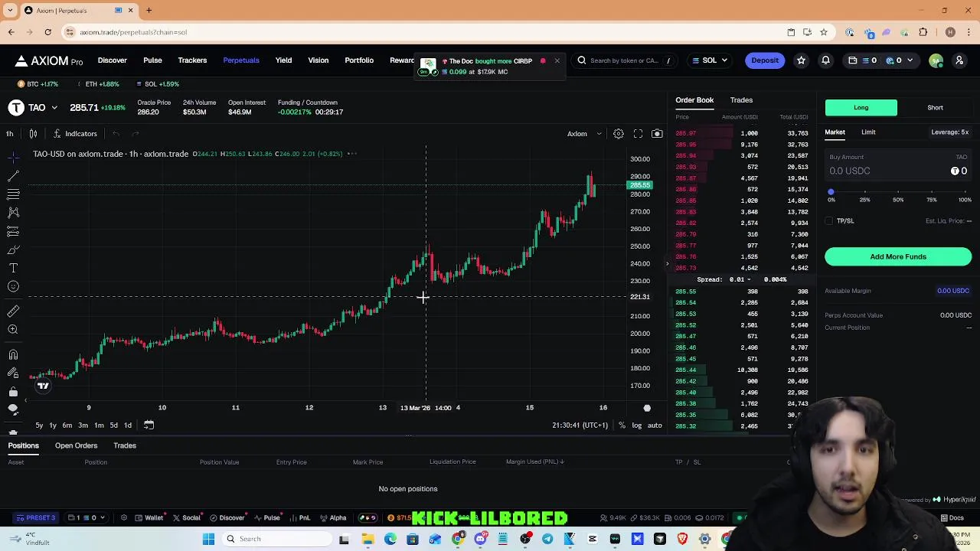This screenshot has width=980, height=551.
Task: Click the Axiom Pro logo
Action: [x=49, y=60]
